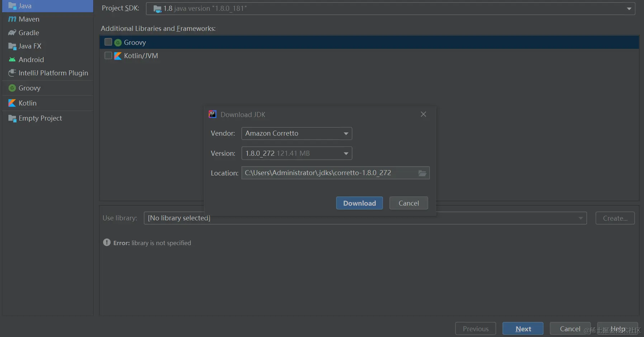This screenshot has width=644, height=337.
Task: Click the Android robot icon
Action: pyautogui.click(x=12, y=60)
